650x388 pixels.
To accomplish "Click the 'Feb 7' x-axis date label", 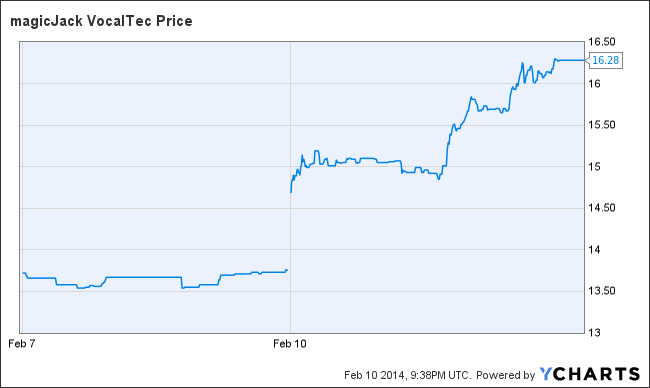I will 22,344.
